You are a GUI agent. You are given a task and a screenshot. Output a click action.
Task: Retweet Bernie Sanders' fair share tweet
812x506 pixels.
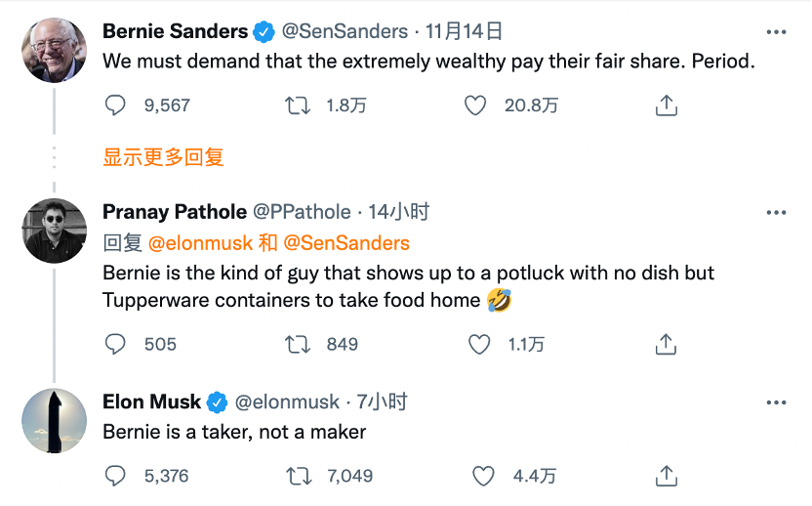pos(297,105)
